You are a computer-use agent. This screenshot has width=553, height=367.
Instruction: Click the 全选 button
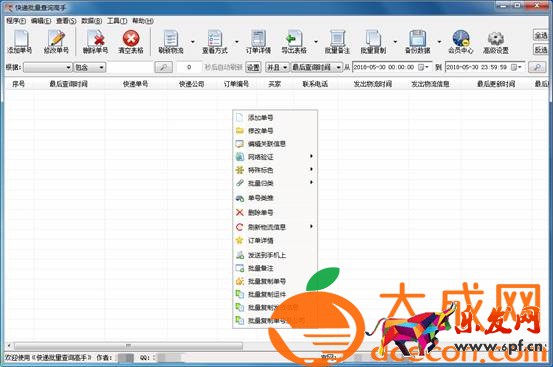[540, 35]
